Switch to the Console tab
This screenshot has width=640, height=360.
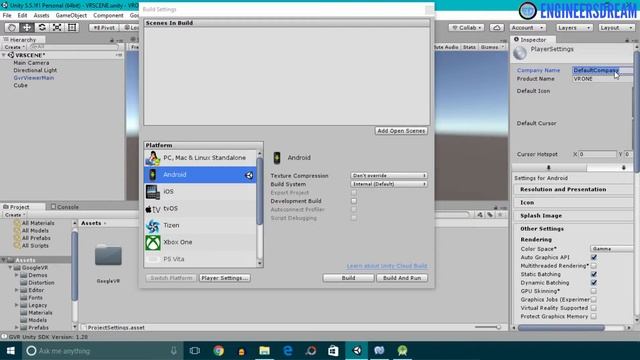coord(64,207)
